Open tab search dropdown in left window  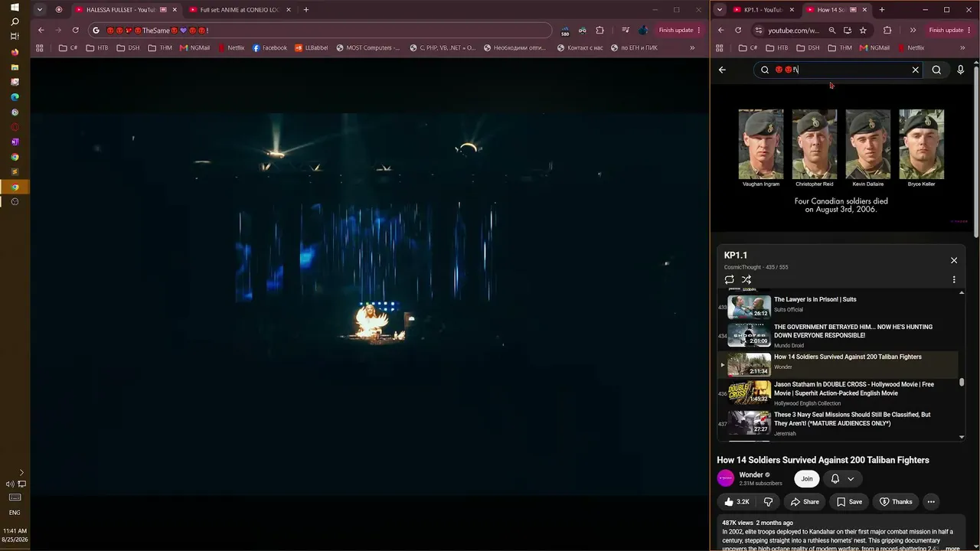tap(39, 10)
